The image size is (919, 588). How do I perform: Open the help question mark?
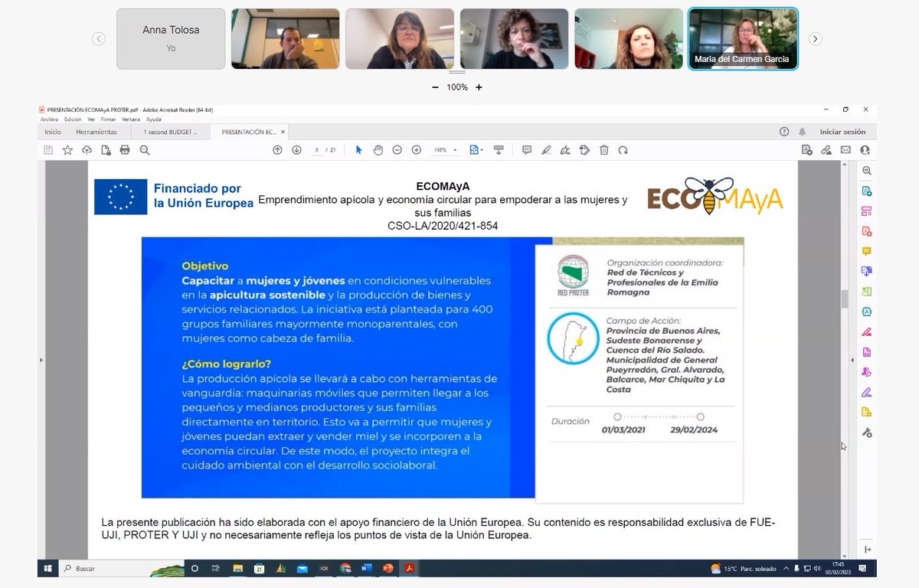click(784, 132)
